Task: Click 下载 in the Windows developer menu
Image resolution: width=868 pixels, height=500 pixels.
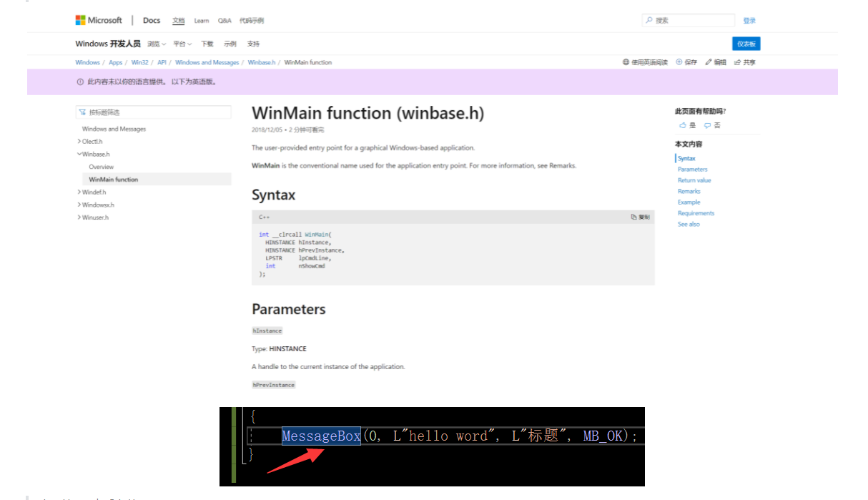Action: [x=207, y=44]
